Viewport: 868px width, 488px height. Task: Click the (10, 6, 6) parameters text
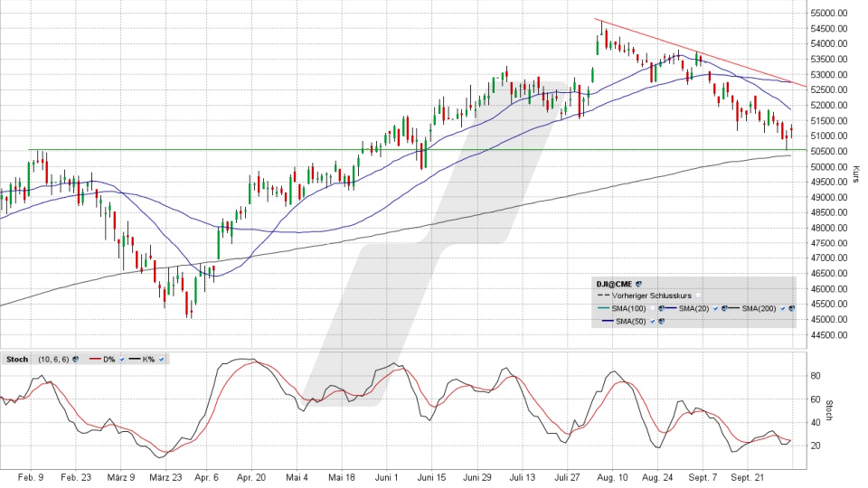pos(53,359)
